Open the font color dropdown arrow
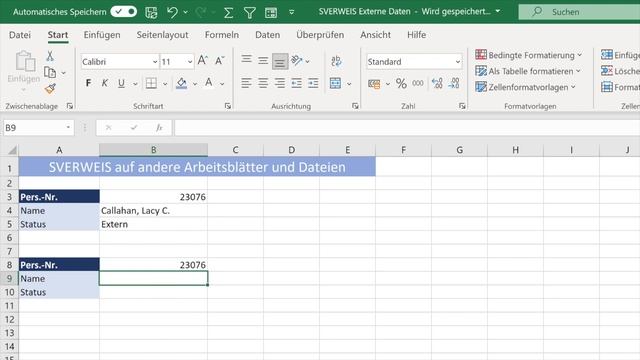This screenshot has width=640, height=360. coord(222,84)
